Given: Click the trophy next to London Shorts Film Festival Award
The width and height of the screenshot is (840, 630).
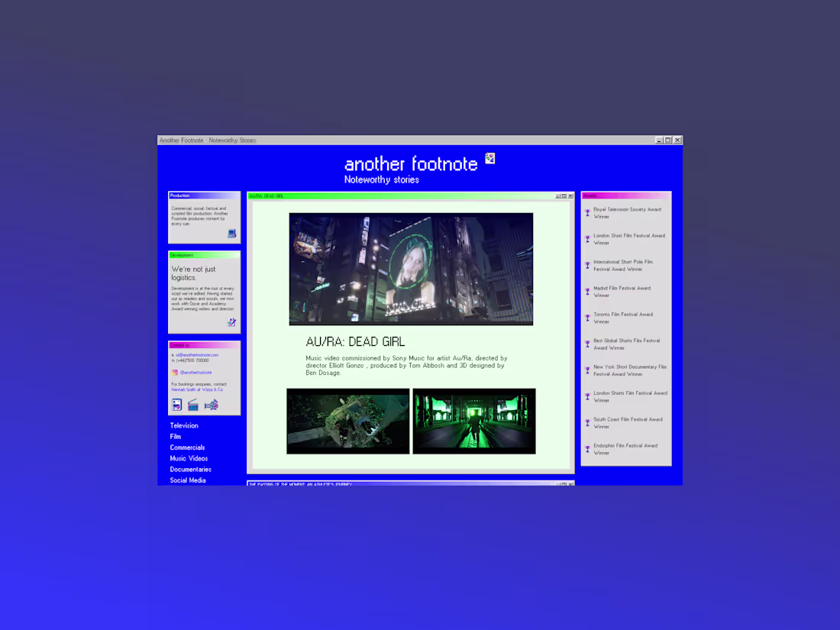Looking at the screenshot, I should [x=588, y=396].
